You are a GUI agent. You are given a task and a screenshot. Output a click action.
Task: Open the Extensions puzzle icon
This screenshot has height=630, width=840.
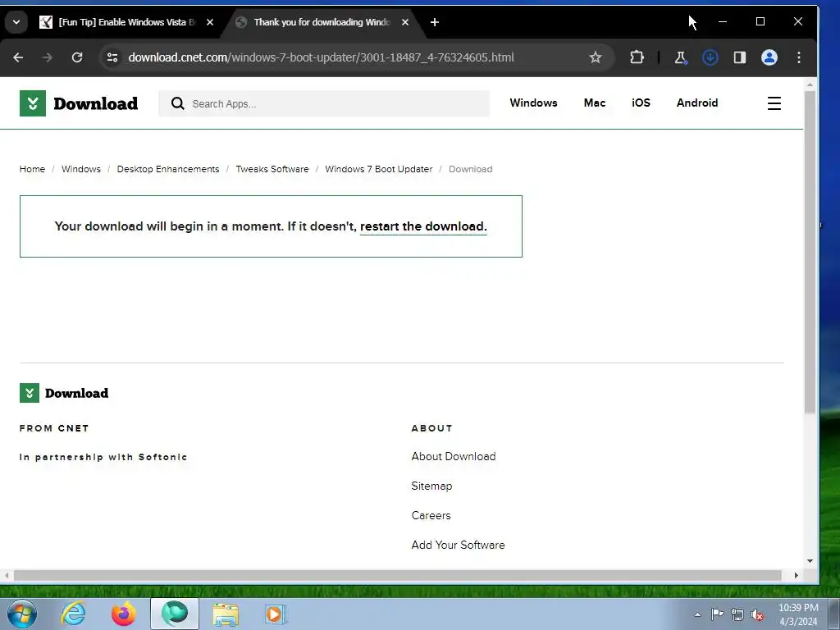click(x=637, y=57)
